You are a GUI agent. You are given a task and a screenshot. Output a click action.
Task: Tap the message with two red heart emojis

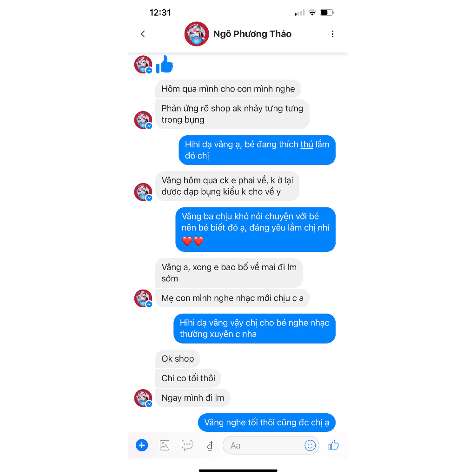(x=255, y=230)
